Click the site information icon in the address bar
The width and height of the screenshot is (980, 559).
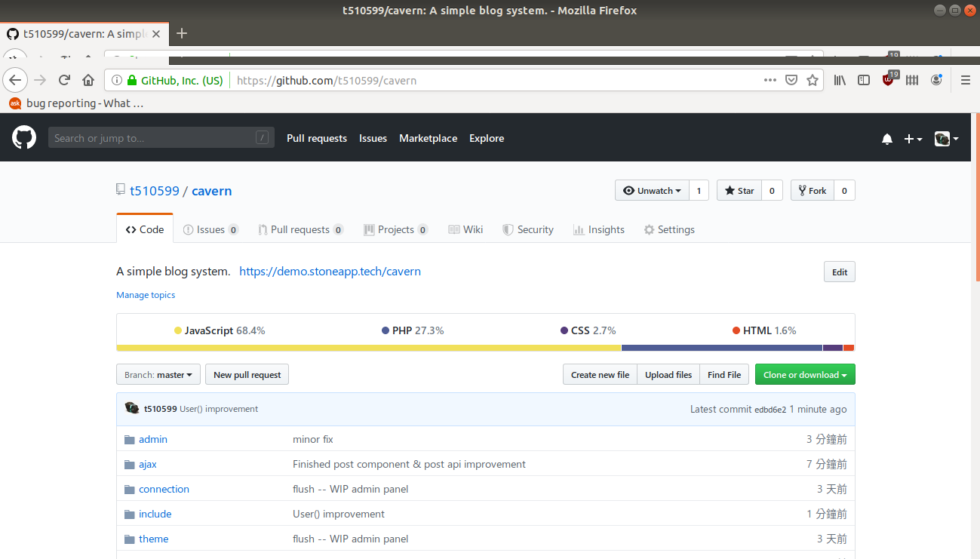(x=117, y=80)
